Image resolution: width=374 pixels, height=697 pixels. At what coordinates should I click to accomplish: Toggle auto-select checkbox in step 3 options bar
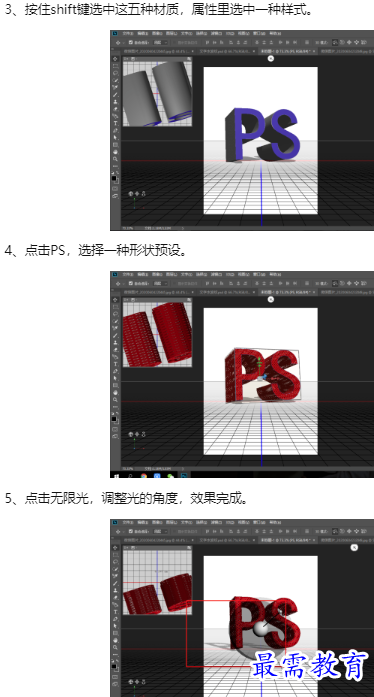pos(131,43)
